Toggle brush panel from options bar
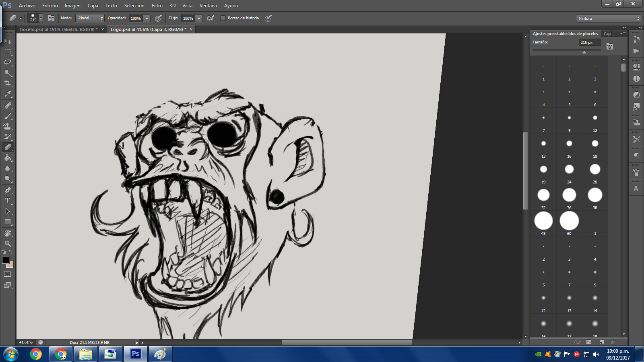This screenshot has width=644, height=362. [x=51, y=18]
